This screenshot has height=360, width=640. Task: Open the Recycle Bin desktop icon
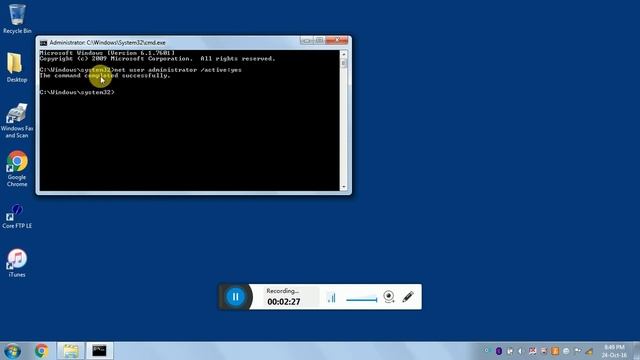point(17,19)
